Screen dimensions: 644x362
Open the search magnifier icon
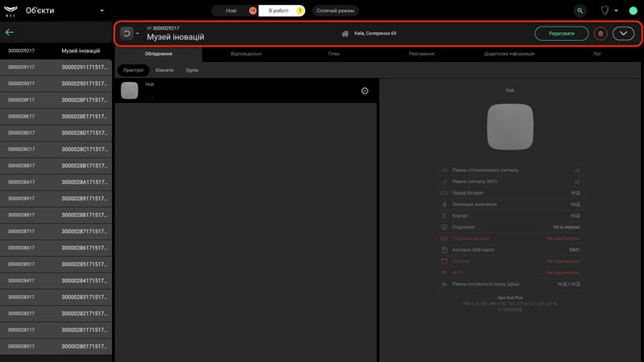(580, 10)
